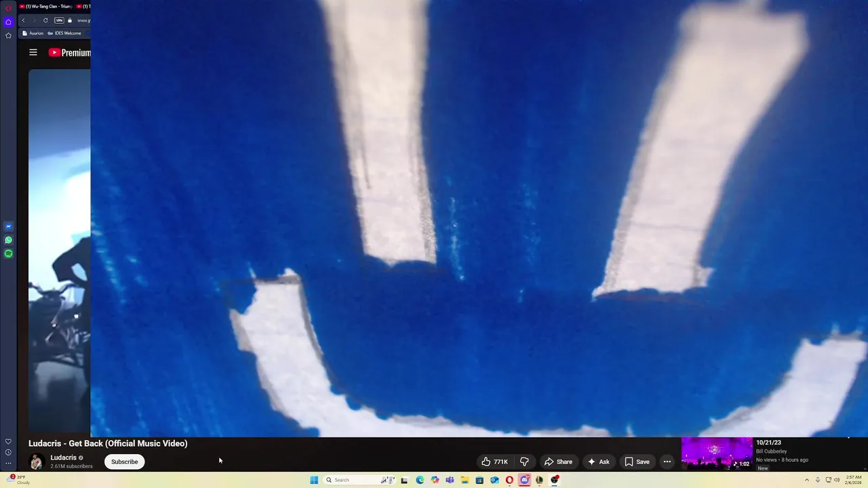Open weather widget showing Cloudy

18,480
